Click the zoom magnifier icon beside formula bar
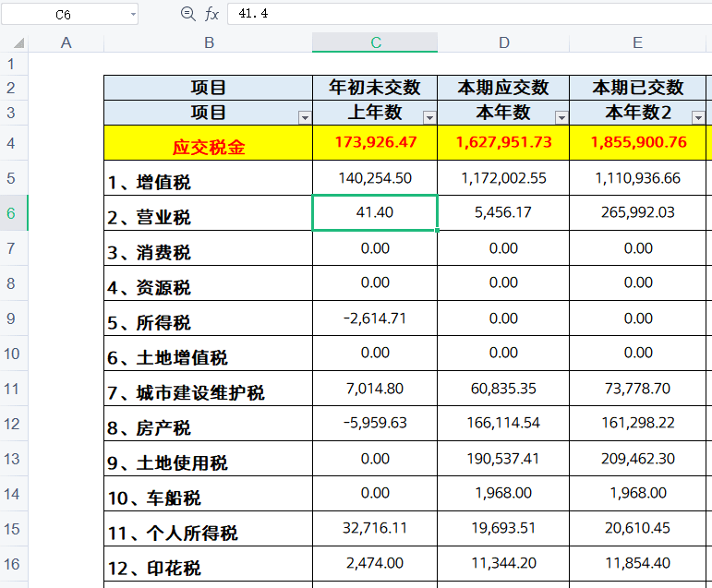The height and width of the screenshot is (588, 712). pyautogui.click(x=188, y=14)
